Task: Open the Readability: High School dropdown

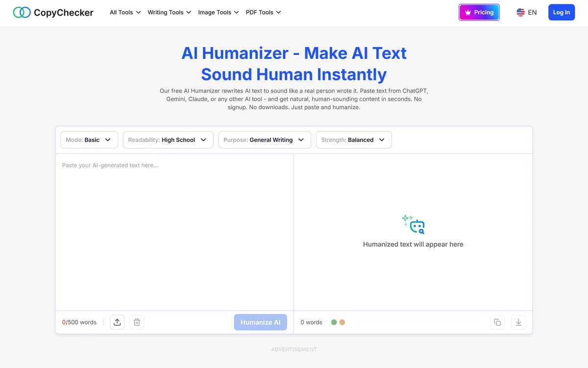Action: (168, 140)
